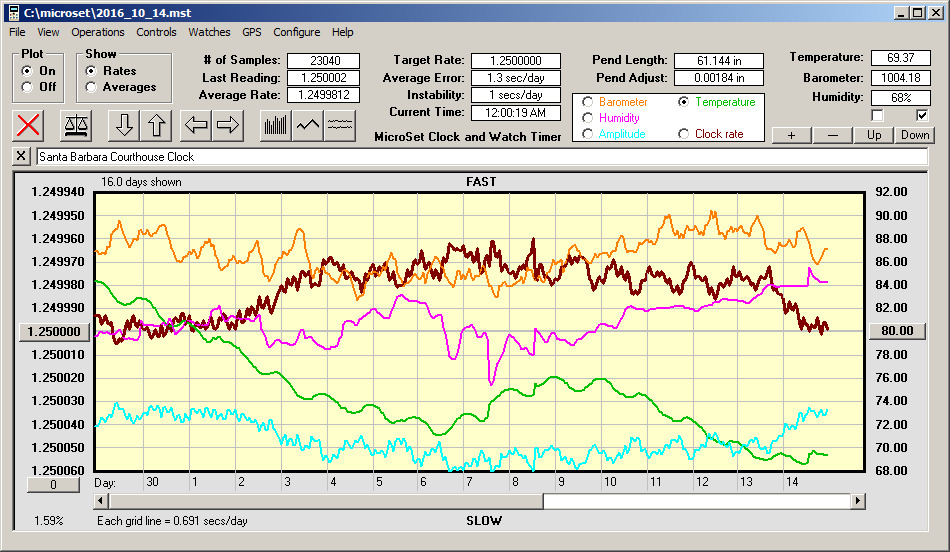This screenshot has width=950, height=552.
Task: Select the vertical bars graph icon
Action: point(275,125)
